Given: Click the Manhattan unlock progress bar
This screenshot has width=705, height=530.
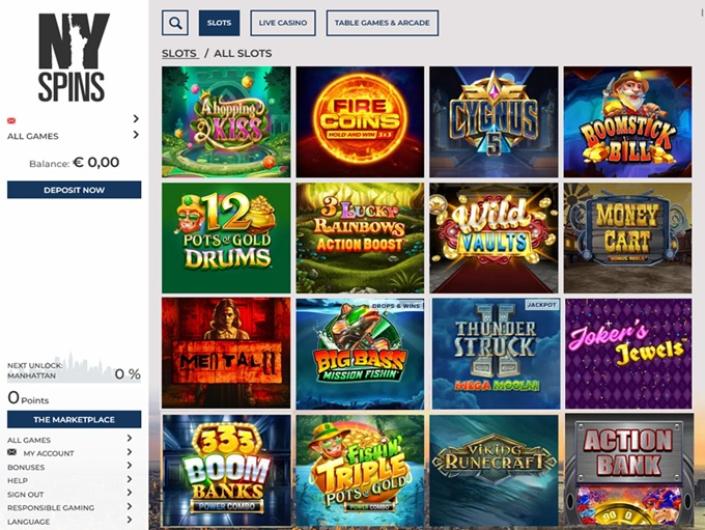Looking at the screenshot, I should point(74,370).
